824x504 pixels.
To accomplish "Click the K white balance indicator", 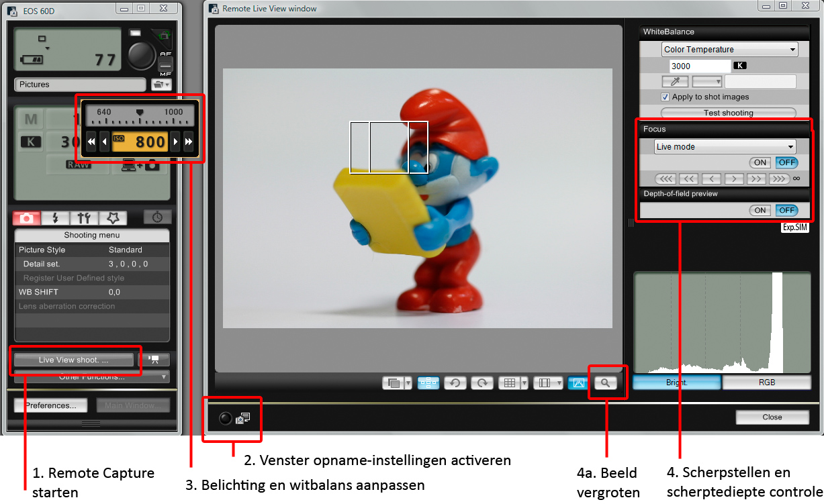I will pyautogui.click(x=31, y=142).
